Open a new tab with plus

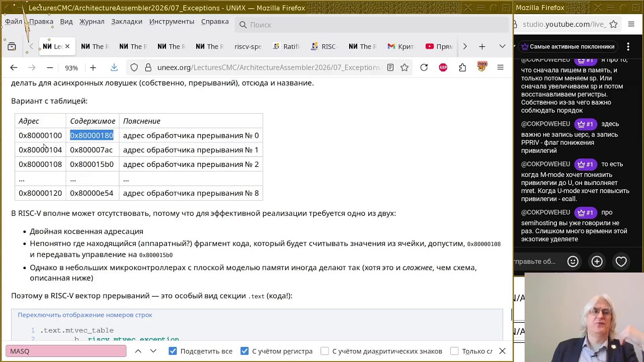(482, 46)
